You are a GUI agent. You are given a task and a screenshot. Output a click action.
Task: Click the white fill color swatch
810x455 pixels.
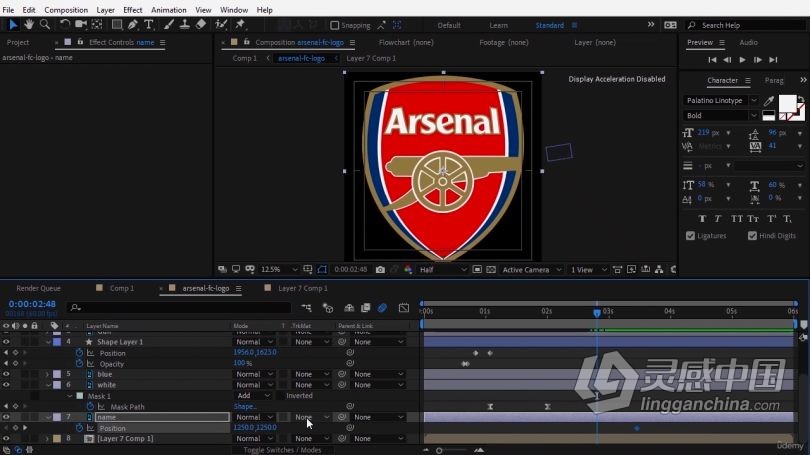click(x=787, y=103)
